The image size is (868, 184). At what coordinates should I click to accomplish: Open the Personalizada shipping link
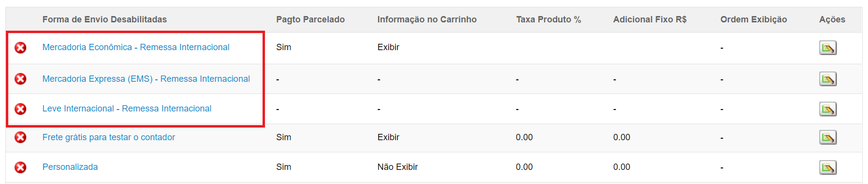70,167
